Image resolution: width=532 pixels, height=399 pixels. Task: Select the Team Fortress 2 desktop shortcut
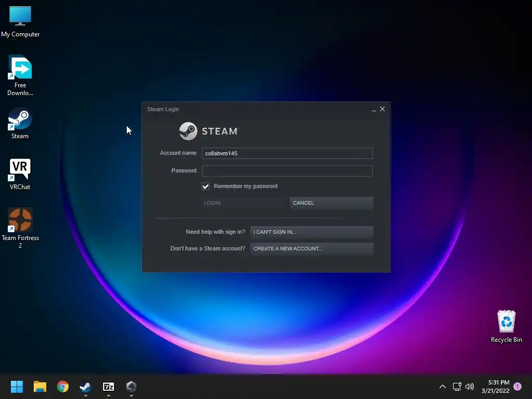tap(20, 228)
